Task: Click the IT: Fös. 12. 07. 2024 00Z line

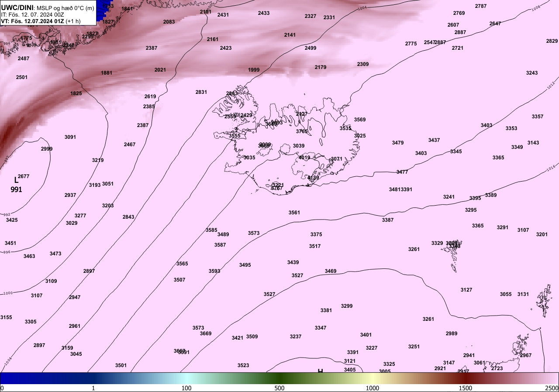Action: [x=32, y=14]
